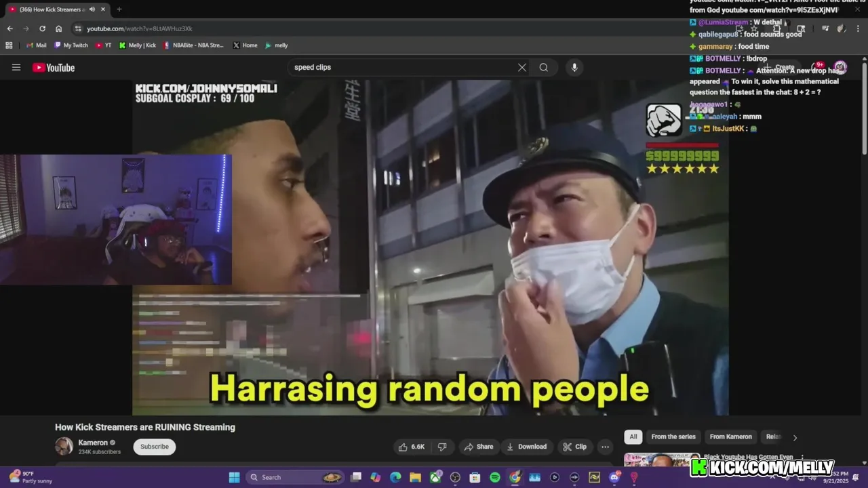The image size is (868, 488).
Task: Start voice search with the microphone
Action: [574, 67]
